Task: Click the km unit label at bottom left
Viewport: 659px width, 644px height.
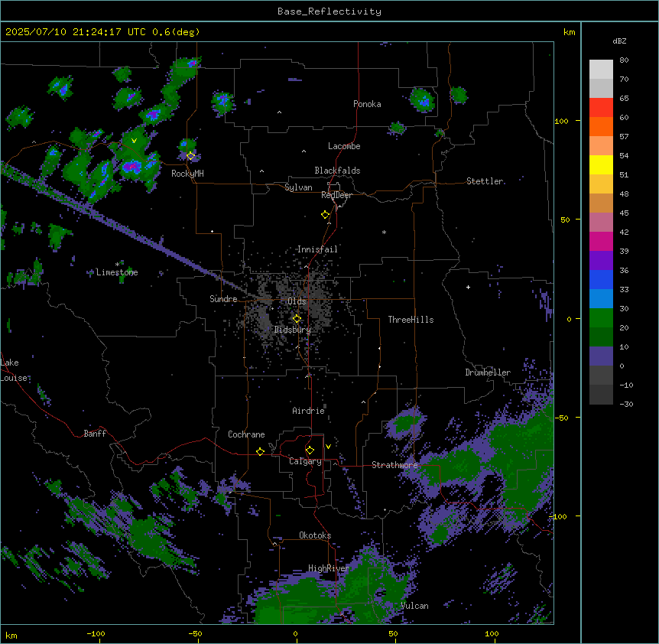Action: click(x=11, y=635)
